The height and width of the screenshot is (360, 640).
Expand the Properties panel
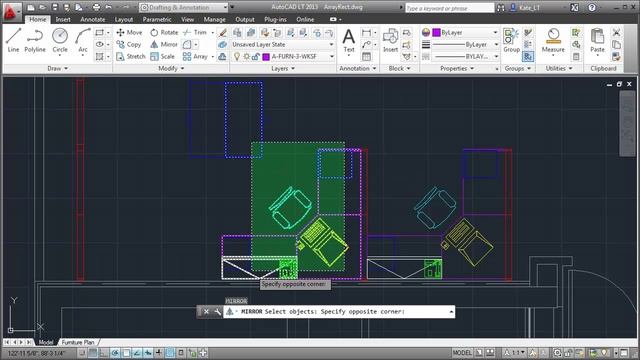457,69
